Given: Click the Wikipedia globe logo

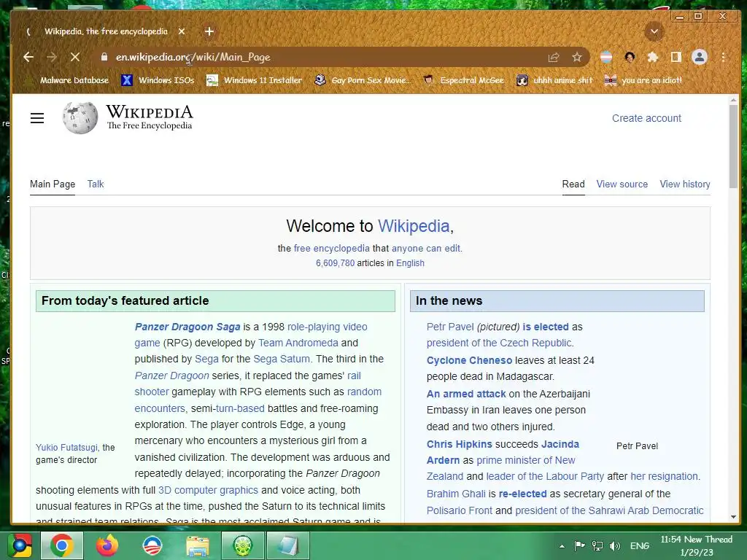Looking at the screenshot, I should tap(80, 117).
